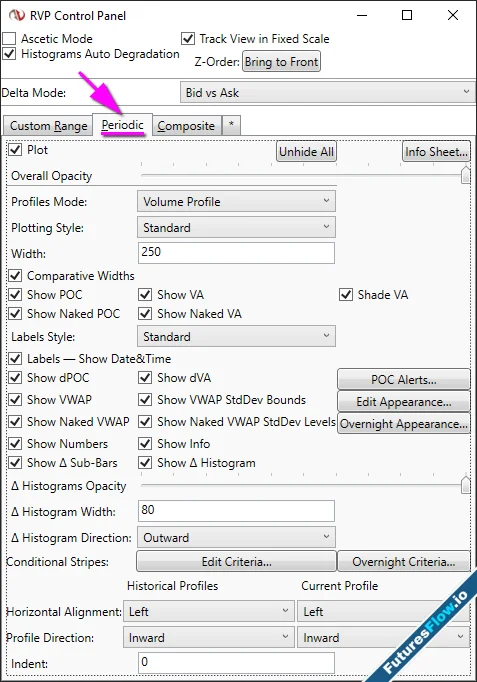Open the POC Alerts dialog

point(404,380)
